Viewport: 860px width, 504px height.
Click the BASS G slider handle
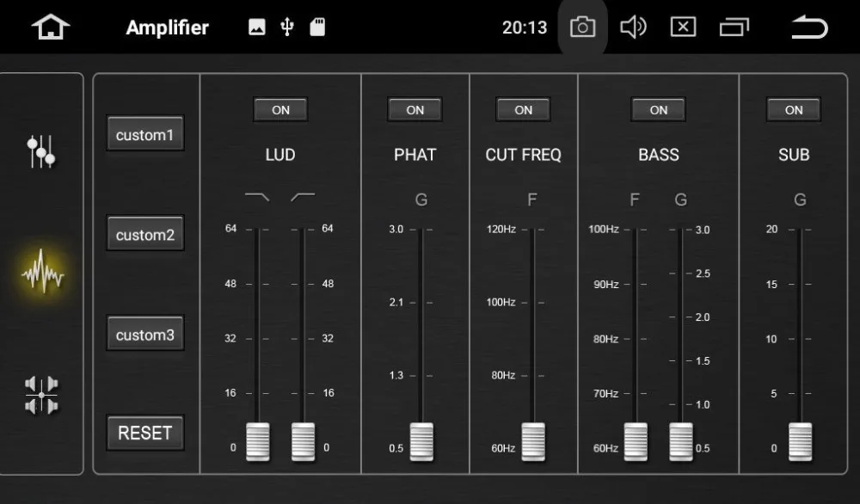click(680, 441)
